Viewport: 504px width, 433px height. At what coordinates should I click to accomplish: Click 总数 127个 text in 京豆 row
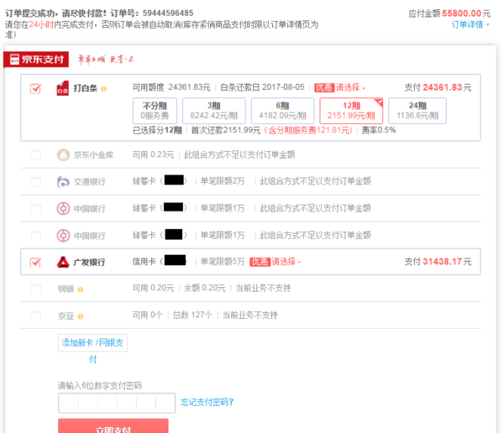pyautogui.click(x=192, y=316)
